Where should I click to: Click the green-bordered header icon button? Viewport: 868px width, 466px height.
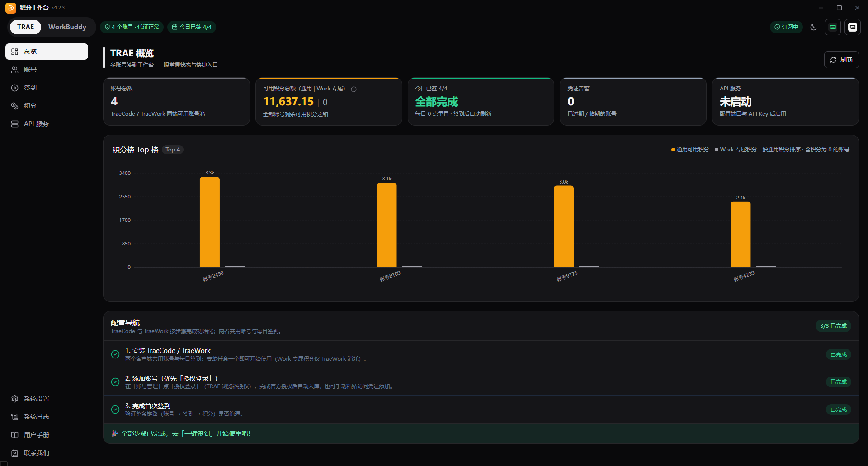click(x=833, y=27)
